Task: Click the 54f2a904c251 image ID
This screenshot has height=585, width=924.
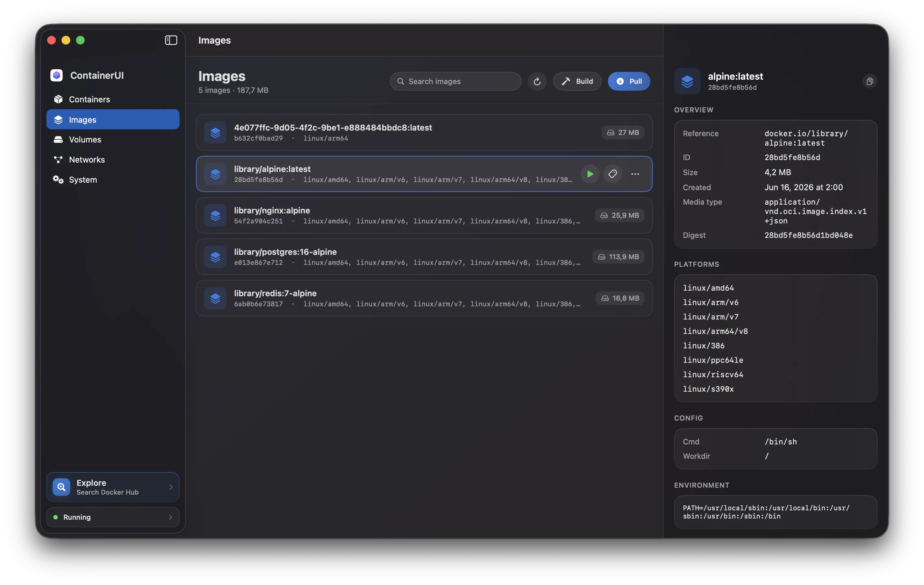Action: click(258, 221)
